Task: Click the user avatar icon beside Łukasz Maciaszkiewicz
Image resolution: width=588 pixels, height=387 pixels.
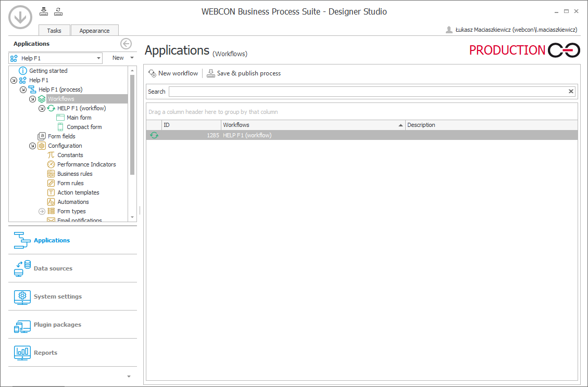Action: pyautogui.click(x=449, y=30)
